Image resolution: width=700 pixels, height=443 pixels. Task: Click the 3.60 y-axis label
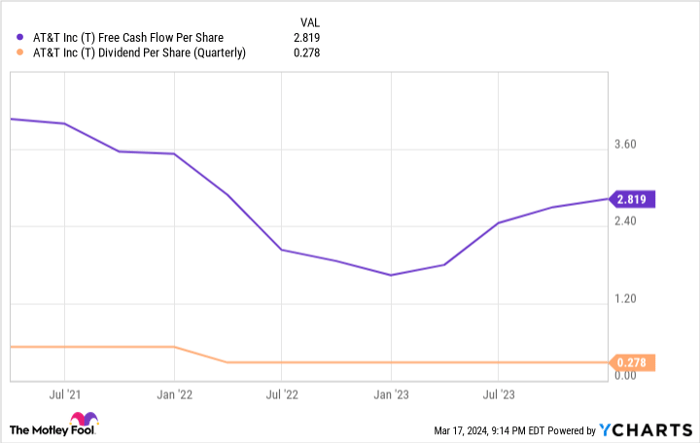click(x=626, y=145)
